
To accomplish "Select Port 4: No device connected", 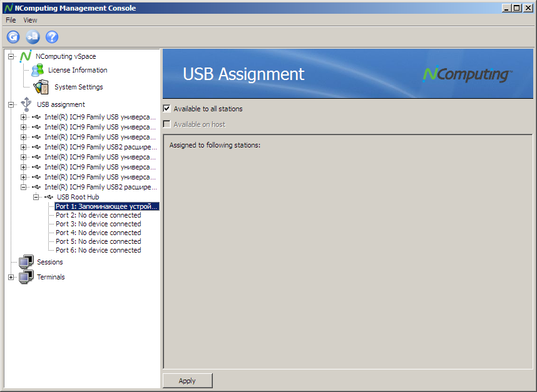I will [x=98, y=233].
